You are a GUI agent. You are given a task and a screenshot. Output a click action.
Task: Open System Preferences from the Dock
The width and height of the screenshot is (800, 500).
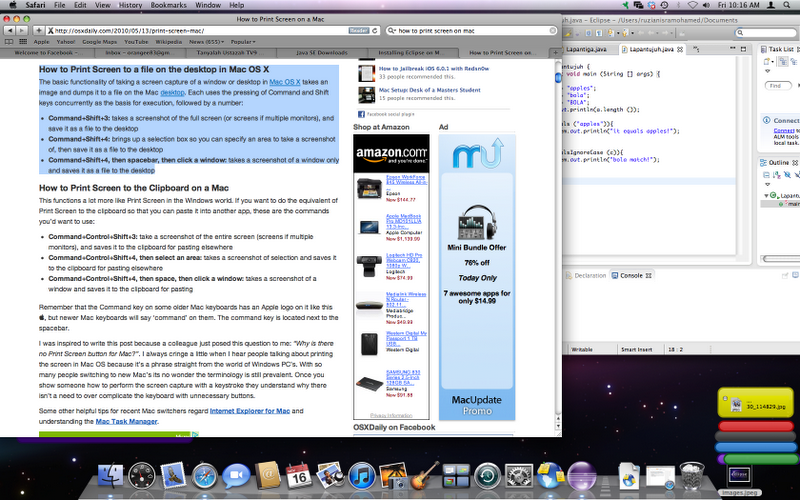[x=519, y=476]
